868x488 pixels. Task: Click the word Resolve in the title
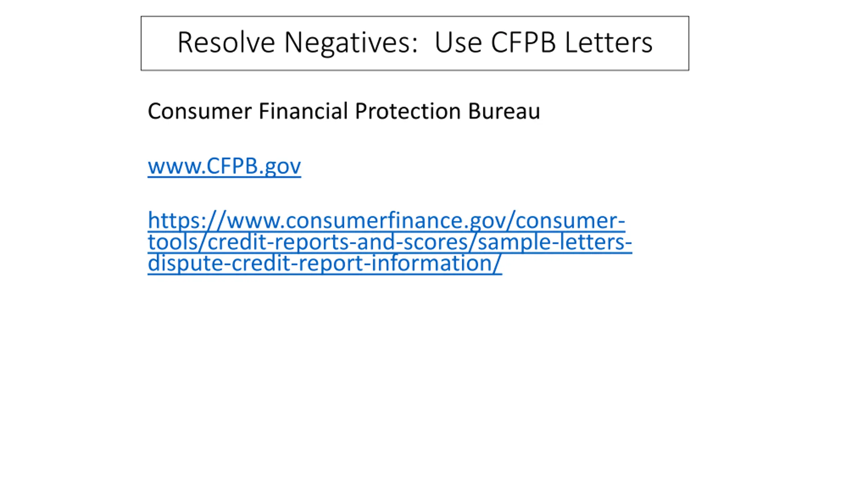(x=226, y=42)
